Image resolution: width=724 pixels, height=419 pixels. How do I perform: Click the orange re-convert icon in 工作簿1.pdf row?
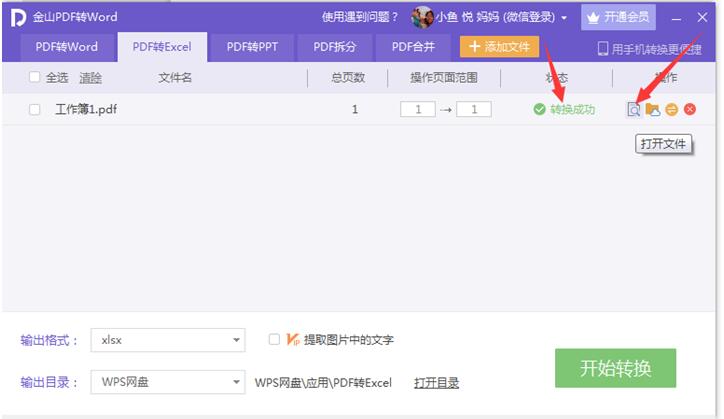671,109
